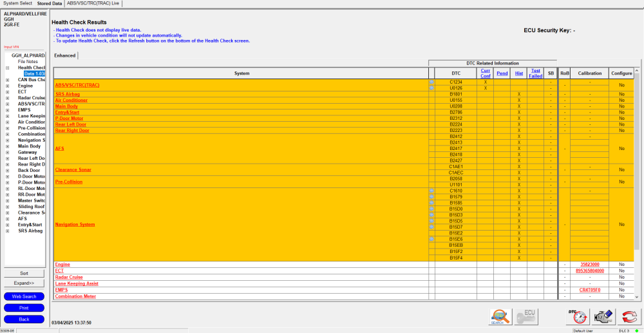Screen dimensions: 644x333
Task: Open the Navigation System link
Action: pos(75,225)
